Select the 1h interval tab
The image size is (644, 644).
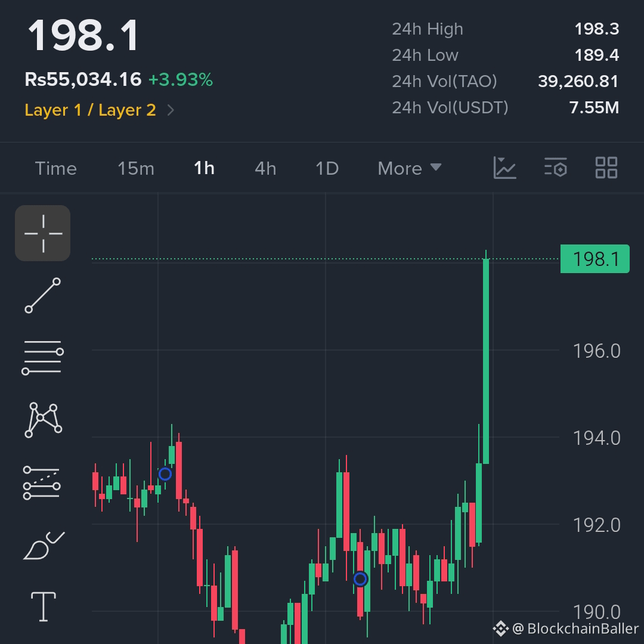(204, 168)
